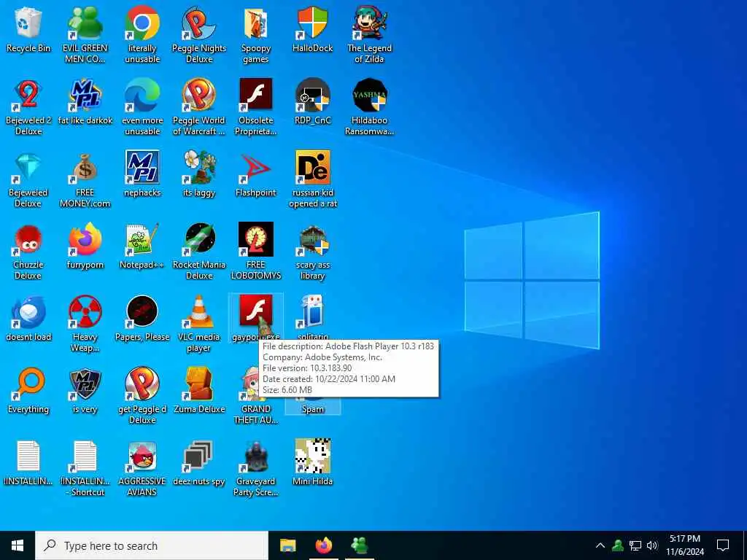Show hidden system tray icons

(x=600, y=545)
